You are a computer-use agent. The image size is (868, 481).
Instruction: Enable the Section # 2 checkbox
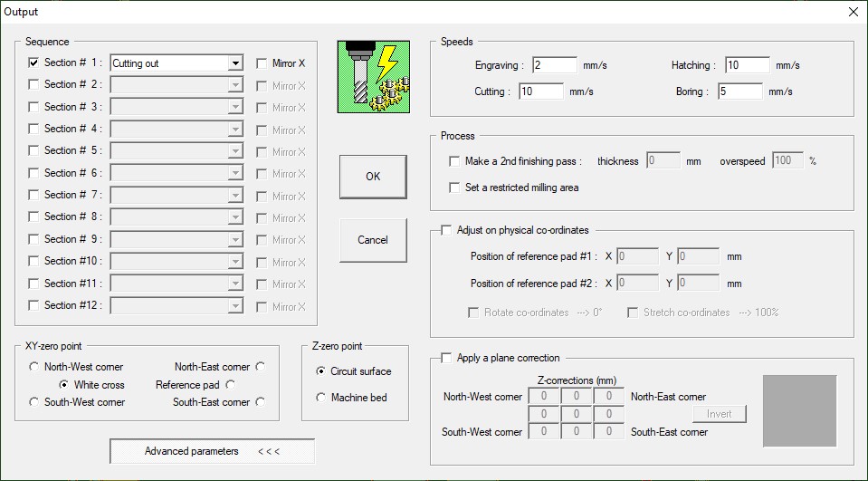pos(34,85)
